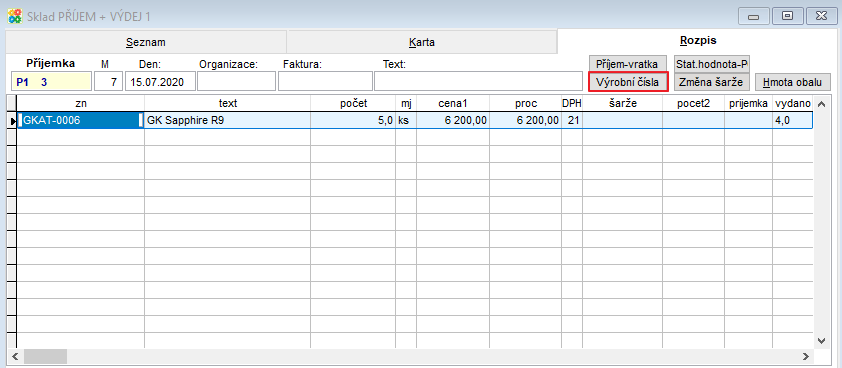842x368 pixels.
Task: Click the empty pocet2 cell of GKAT-0006
Action: click(693, 120)
